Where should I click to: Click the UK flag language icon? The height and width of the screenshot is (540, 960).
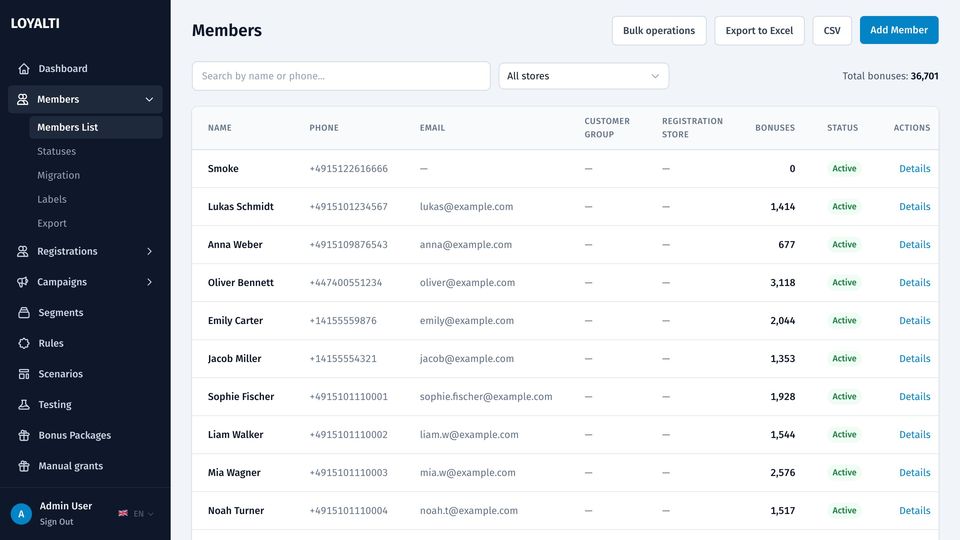click(x=123, y=513)
